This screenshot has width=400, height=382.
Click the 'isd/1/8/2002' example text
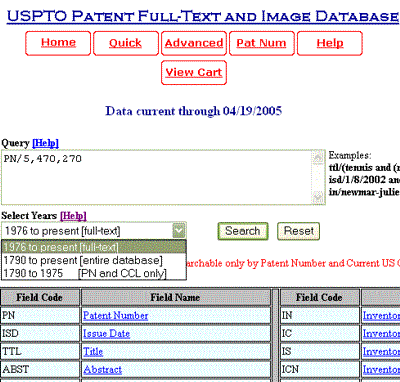point(357,180)
